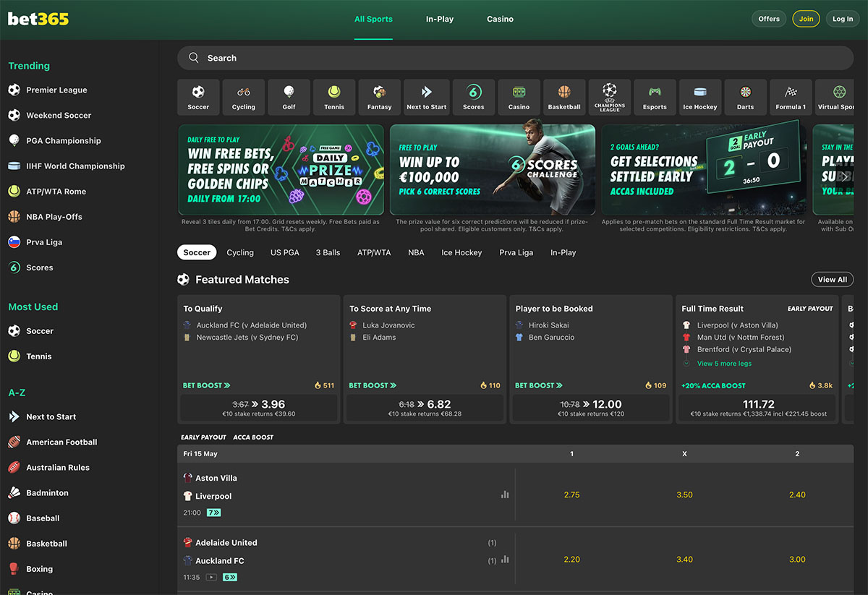Select the US PGA filter pill

[285, 252]
